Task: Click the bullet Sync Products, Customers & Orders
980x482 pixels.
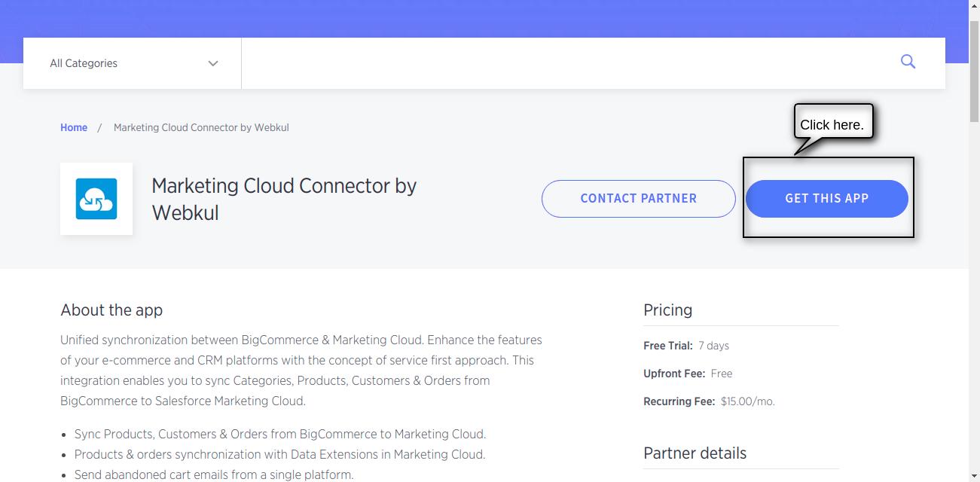Action: [280, 434]
